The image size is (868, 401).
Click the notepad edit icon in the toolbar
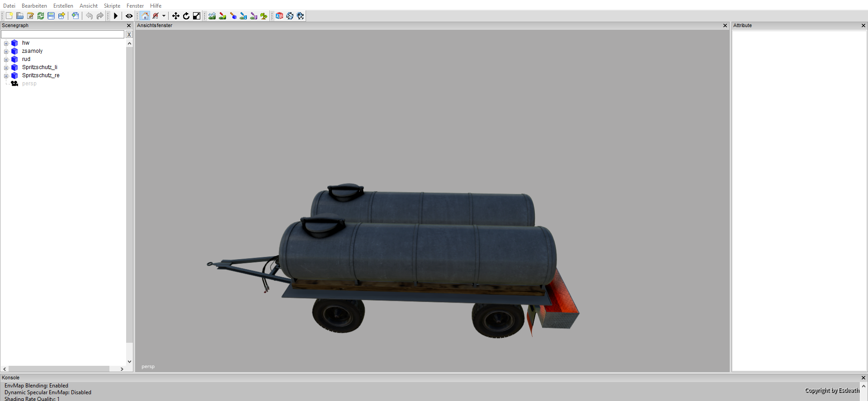pos(30,16)
